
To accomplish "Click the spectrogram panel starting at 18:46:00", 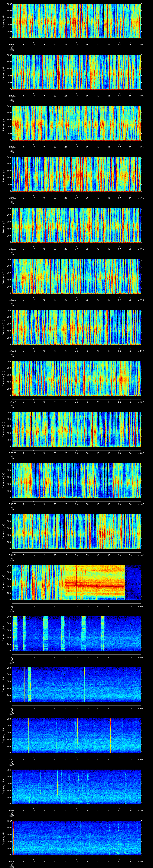I will click(77, 786).
